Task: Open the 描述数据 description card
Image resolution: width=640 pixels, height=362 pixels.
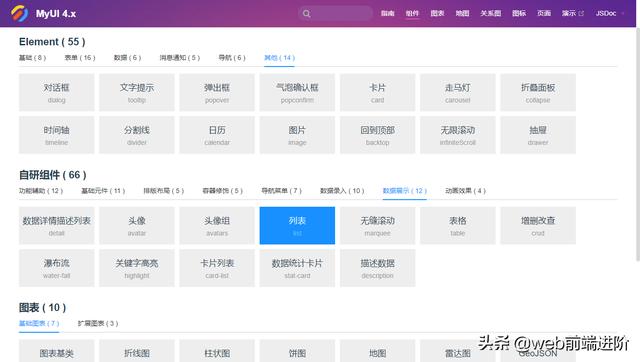Action: pos(378,268)
